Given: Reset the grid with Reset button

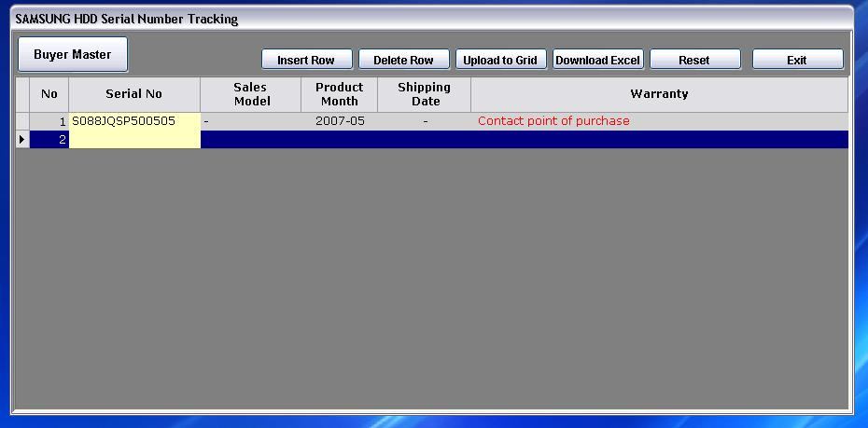Looking at the screenshot, I should tap(694, 60).
